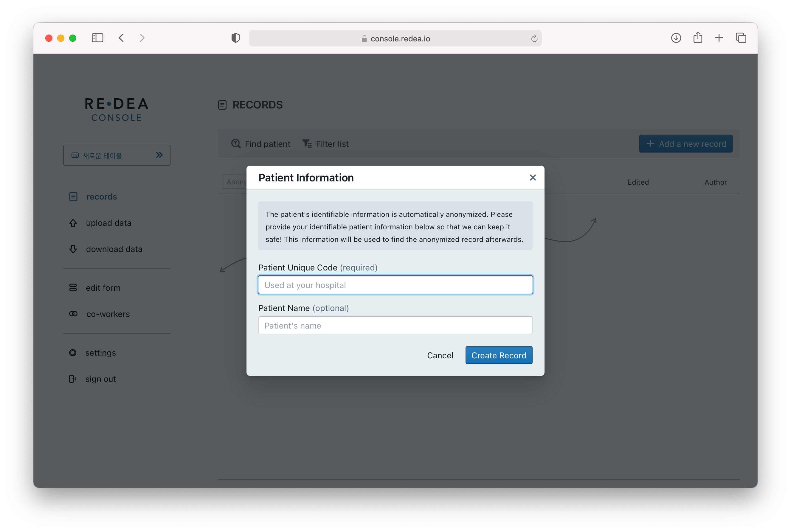The height and width of the screenshot is (532, 791).
Task: Click the sign out icon
Action: click(72, 379)
